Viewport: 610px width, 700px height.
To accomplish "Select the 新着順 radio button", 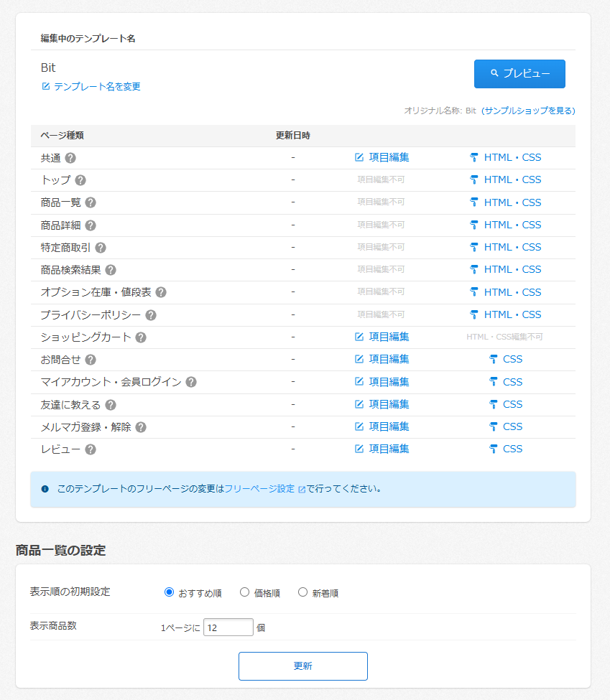I will click(x=302, y=592).
